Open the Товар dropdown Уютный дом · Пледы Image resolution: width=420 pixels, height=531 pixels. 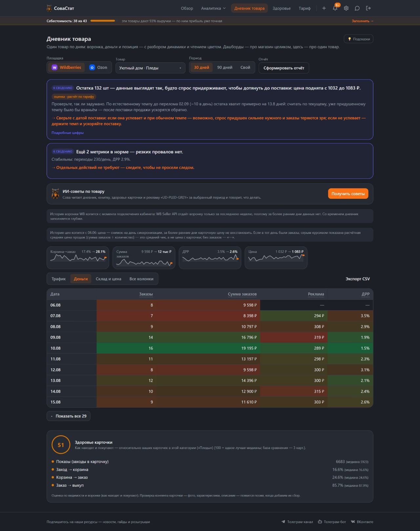pos(150,68)
